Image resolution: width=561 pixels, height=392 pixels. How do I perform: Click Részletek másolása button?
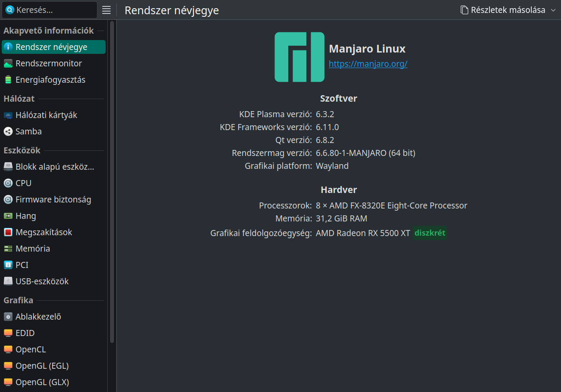tap(503, 10)
